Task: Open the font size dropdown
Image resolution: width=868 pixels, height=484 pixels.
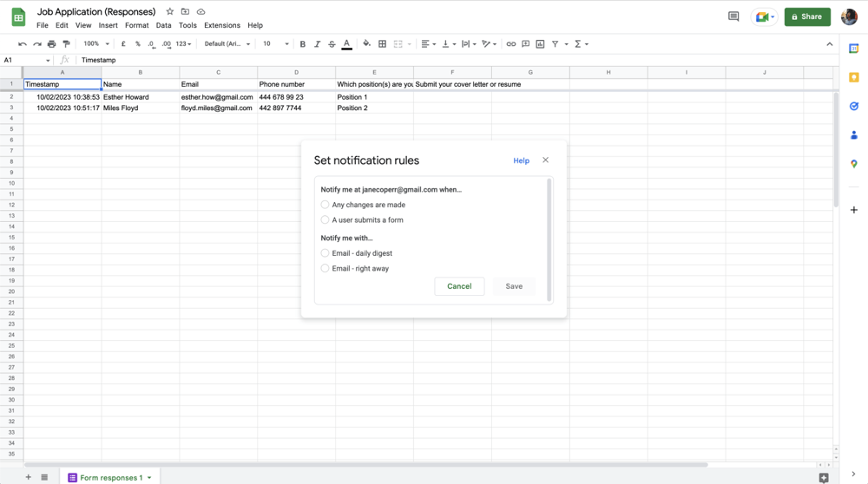Action: (276, 44)
